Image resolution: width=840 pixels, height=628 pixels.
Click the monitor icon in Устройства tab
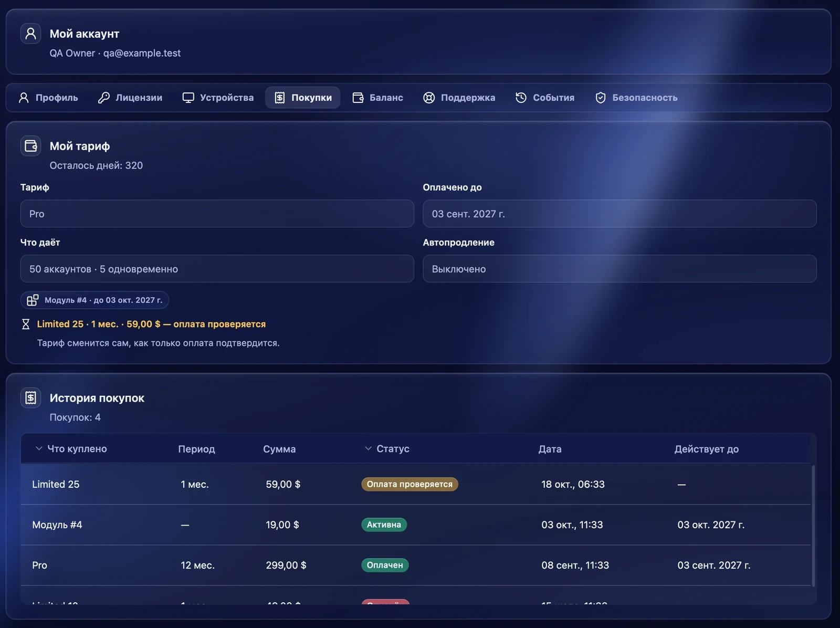pyautogui.click(x=188, y=98)
